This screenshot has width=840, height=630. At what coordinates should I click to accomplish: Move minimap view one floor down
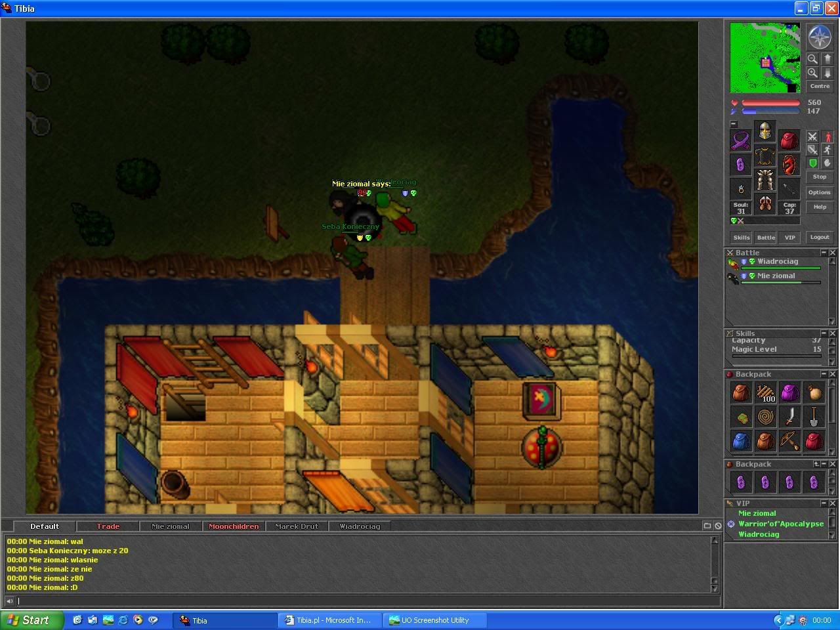coord(827,73)
